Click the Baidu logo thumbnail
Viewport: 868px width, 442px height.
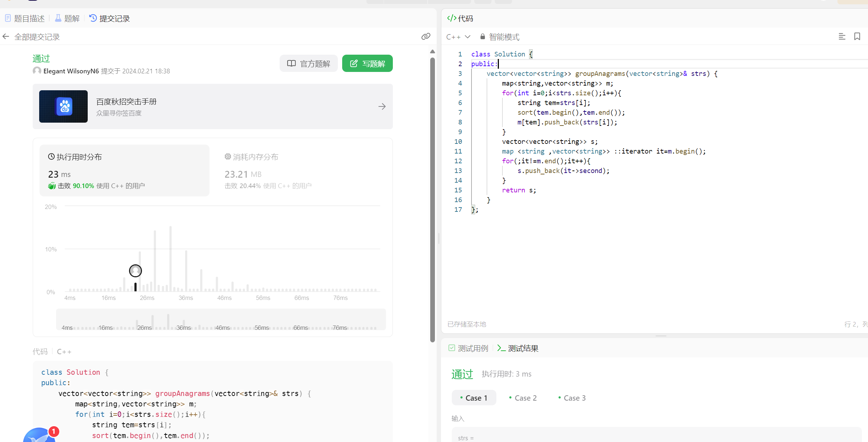64,106
